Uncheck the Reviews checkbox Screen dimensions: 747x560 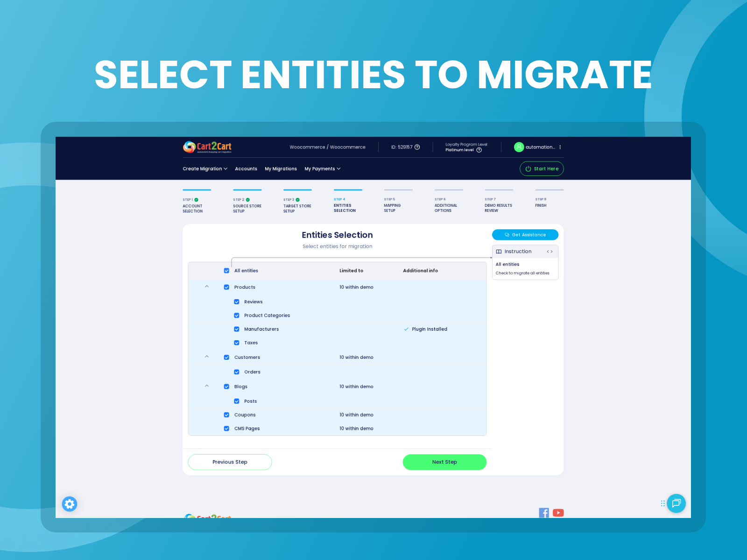coord(237,302)
